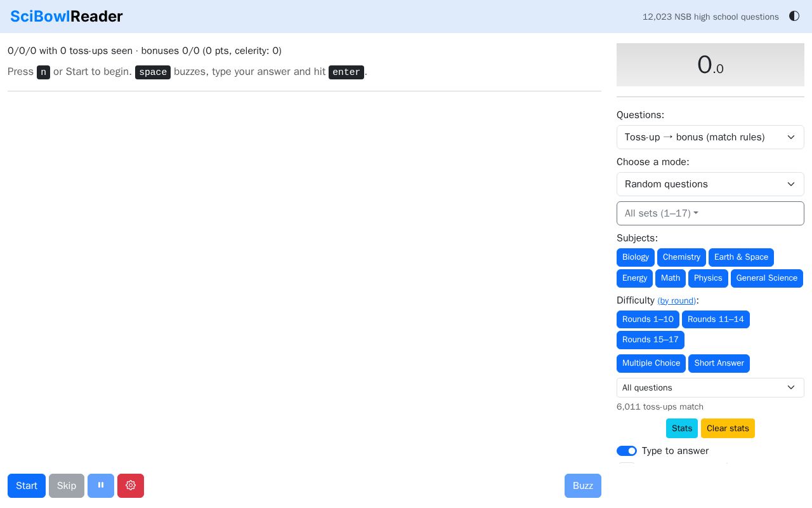Click the pause button icon

[101, 486]
